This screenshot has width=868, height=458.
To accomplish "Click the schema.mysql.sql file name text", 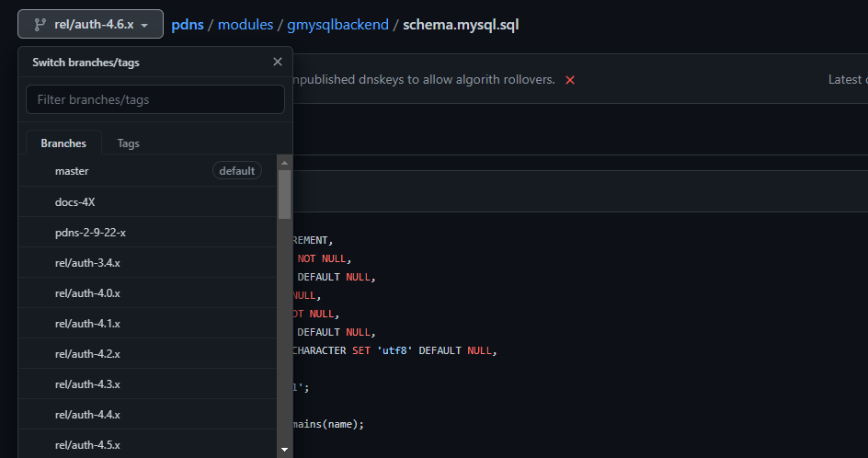I will tap(461, 25).
